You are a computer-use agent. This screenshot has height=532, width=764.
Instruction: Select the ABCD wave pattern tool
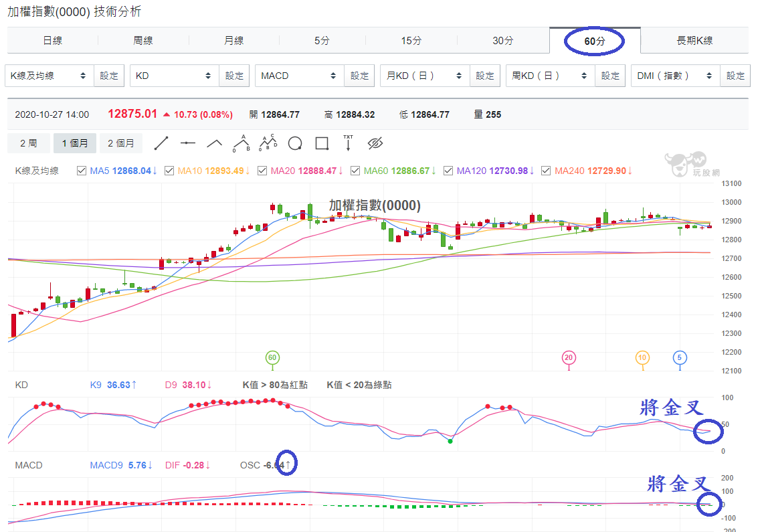pyautogui.click(x=268, y=143)
